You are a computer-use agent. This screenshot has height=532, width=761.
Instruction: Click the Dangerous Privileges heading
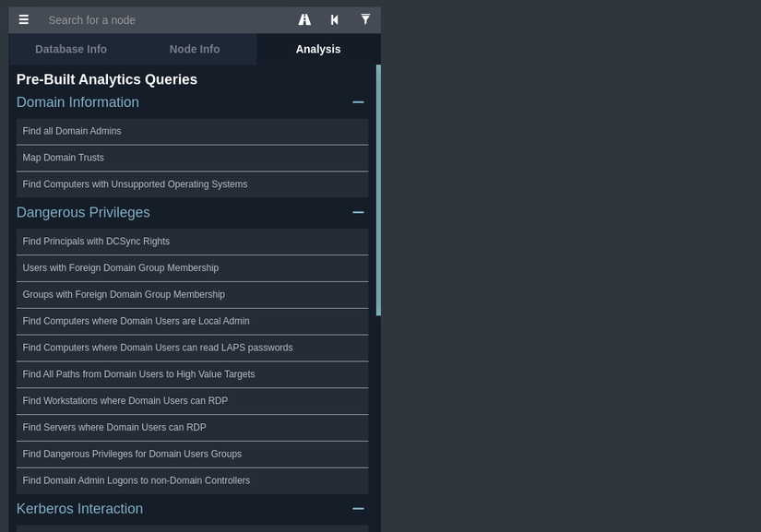tap(83, 212)
